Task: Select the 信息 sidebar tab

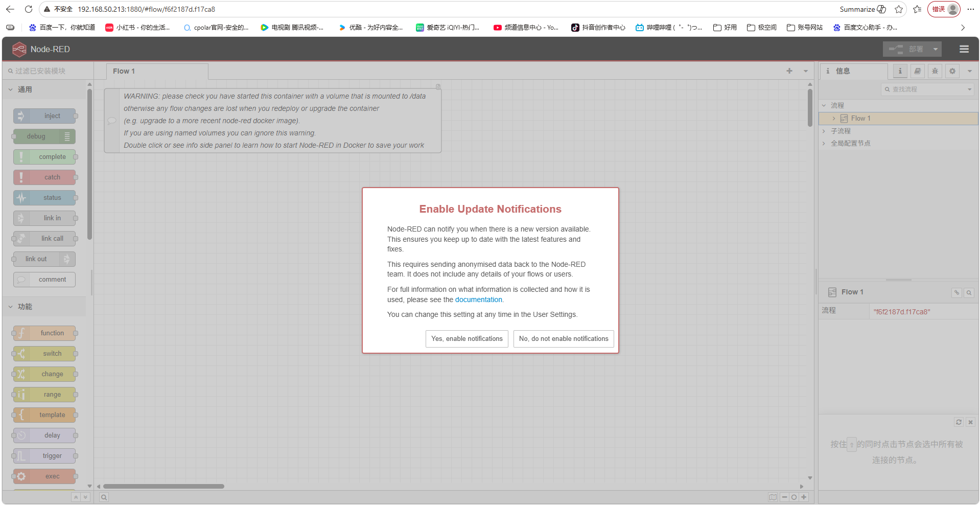Action: [x=854, y=71]
